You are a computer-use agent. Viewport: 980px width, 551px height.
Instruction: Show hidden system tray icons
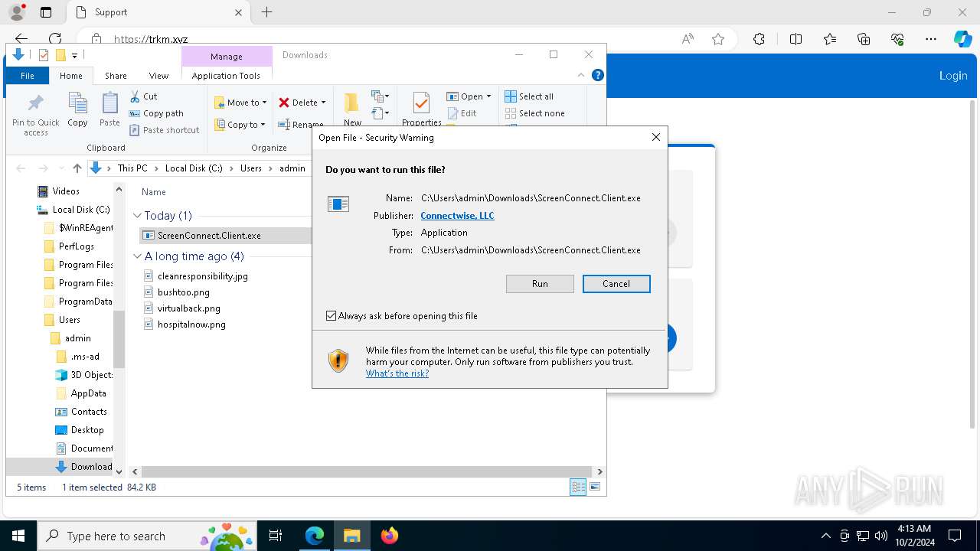click(825, 536)
